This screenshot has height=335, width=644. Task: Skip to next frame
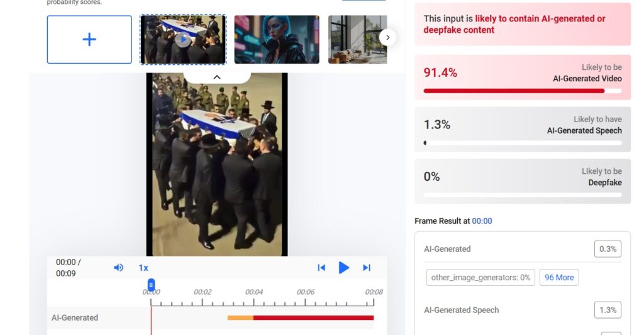point(367,268)
